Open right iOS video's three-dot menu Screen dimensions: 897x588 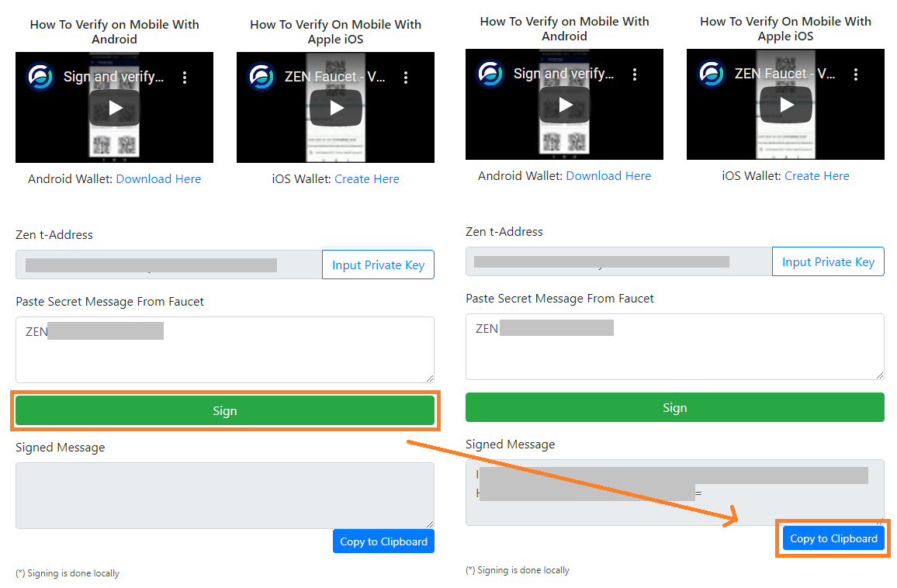856,74
